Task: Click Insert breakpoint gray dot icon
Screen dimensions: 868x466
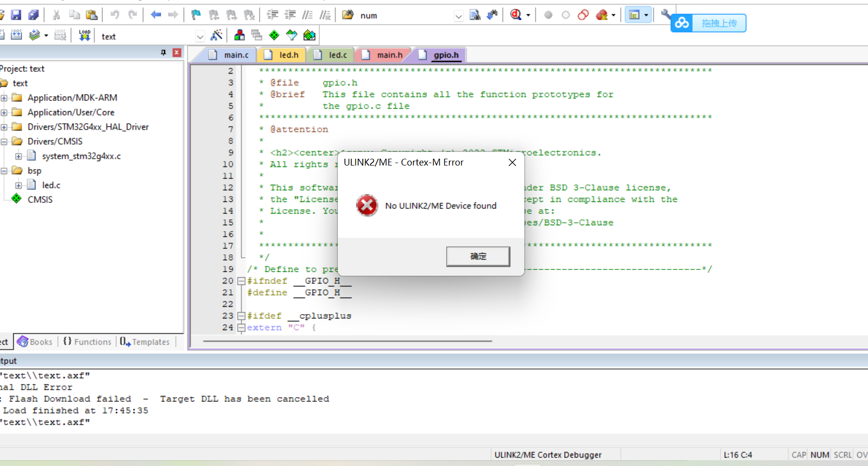Action: pyautogui.click(x=548, y=15)
